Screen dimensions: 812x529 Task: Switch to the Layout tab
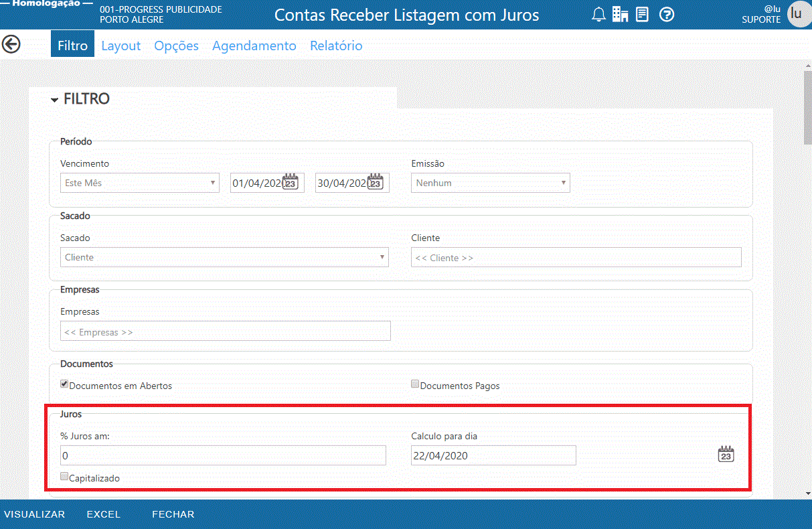click(x=121, y=46)
